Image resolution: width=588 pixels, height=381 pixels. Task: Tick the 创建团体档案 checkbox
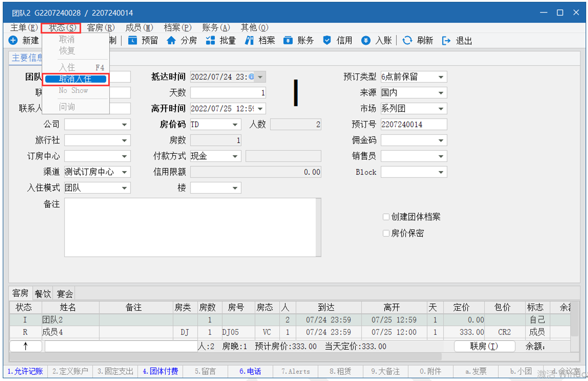tap(386, 217)
